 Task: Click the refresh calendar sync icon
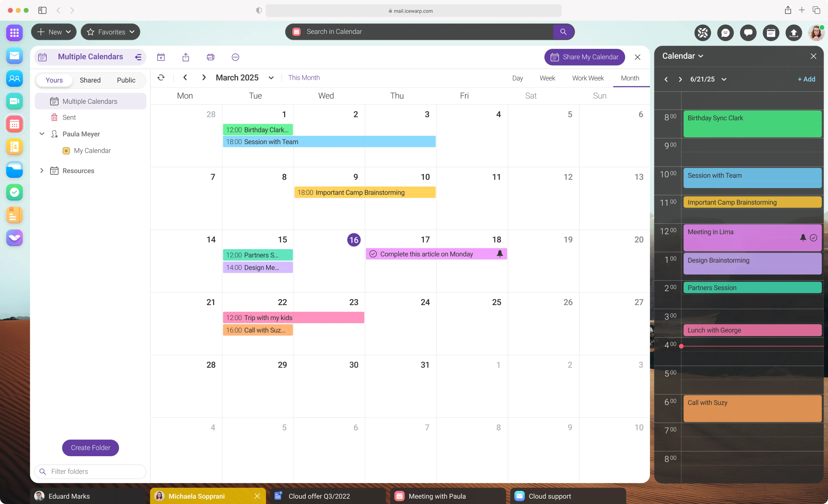161,78
